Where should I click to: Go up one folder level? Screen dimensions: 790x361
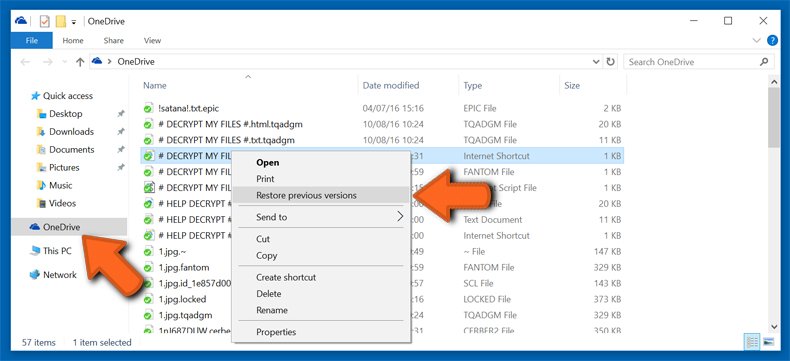point(80,62)
